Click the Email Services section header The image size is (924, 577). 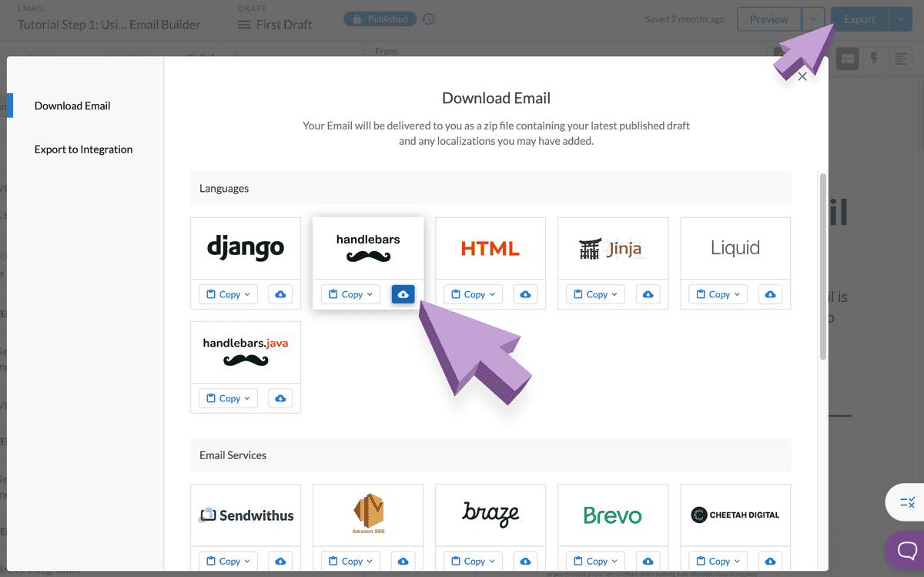(x=490, y=455)
